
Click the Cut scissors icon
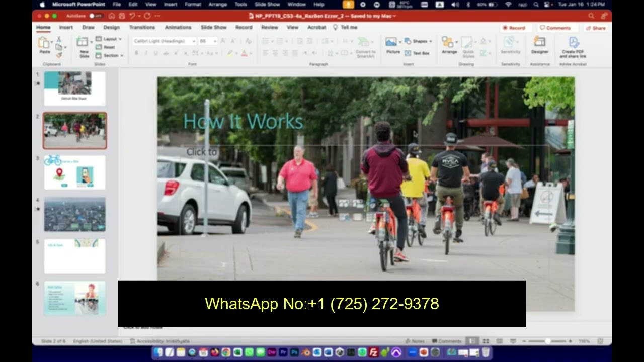click(x=59, y=39)
